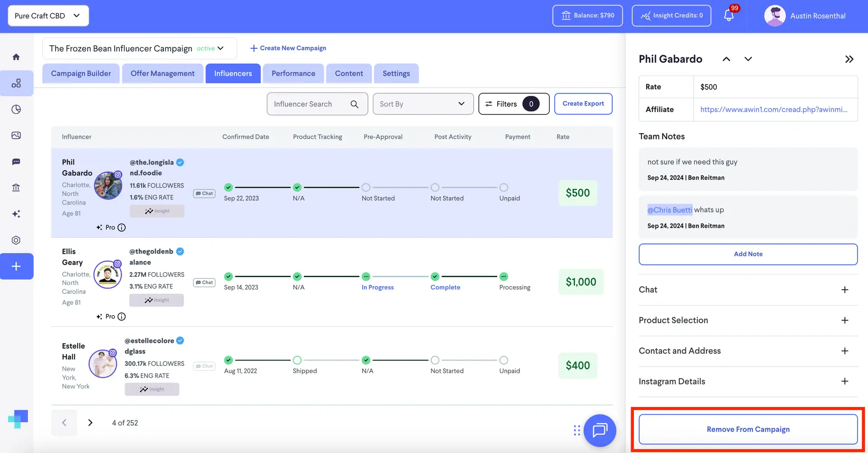
Task: Toggle Estelle Hall's Unpaid payment circle
Action: click(504, 360)
